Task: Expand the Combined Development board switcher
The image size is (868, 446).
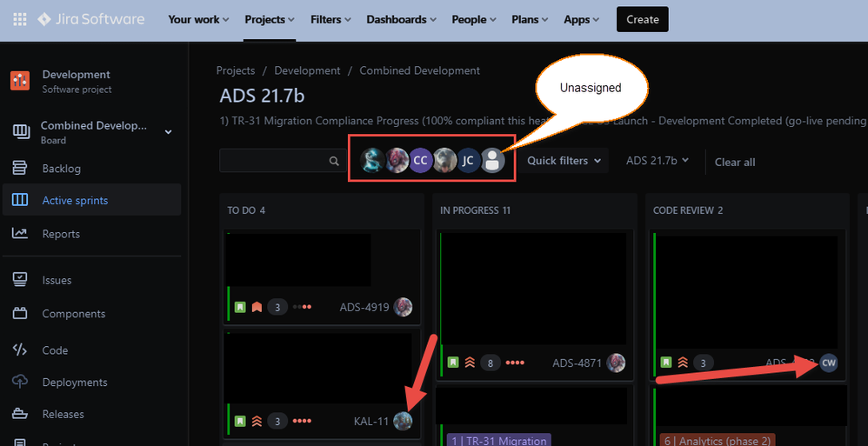Action: coord(168,131)
